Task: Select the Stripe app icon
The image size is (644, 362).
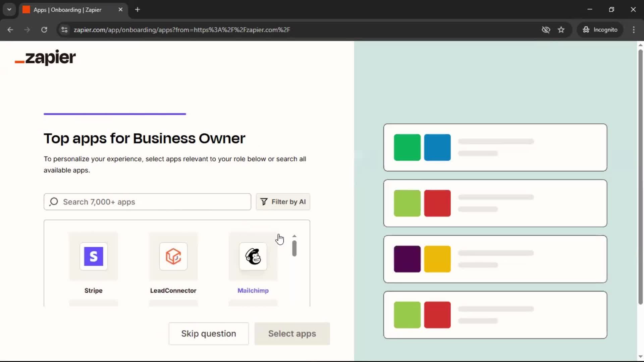Action: [94, 256]
